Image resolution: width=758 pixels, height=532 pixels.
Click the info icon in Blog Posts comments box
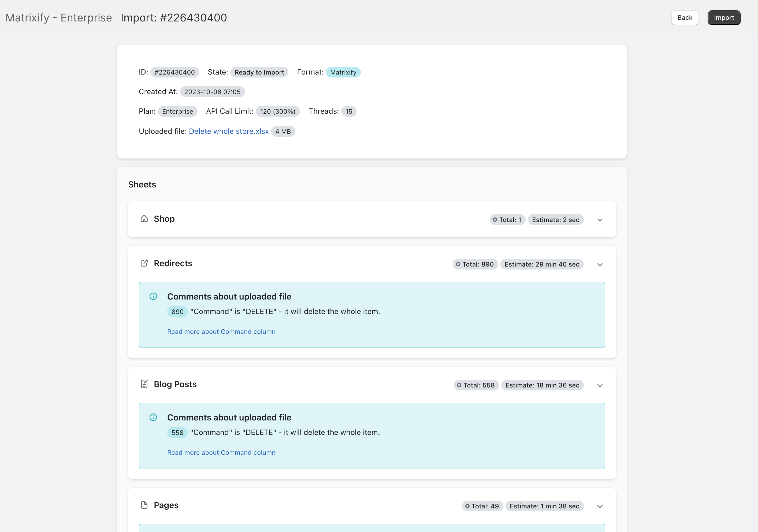153,417
